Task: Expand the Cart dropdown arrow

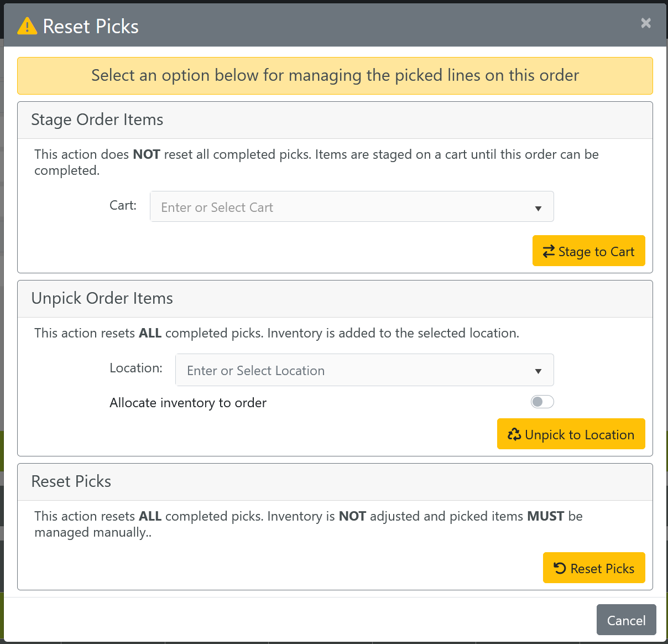Action: click(538, 208)
